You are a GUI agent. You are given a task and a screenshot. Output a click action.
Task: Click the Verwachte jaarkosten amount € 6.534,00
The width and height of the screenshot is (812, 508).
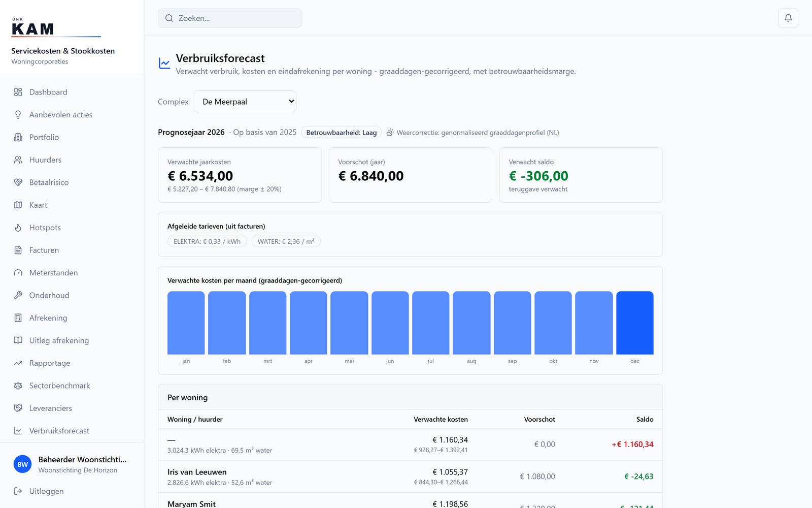pyautogui.click(x=200, y=176)
